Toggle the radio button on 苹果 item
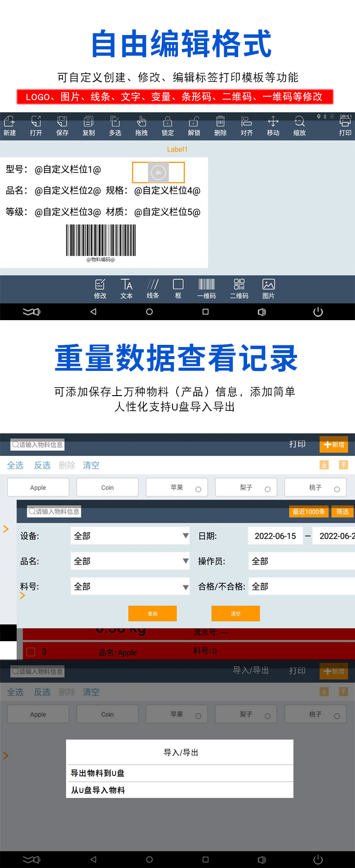Screen dimensions: 355x868 coord(198,489)
